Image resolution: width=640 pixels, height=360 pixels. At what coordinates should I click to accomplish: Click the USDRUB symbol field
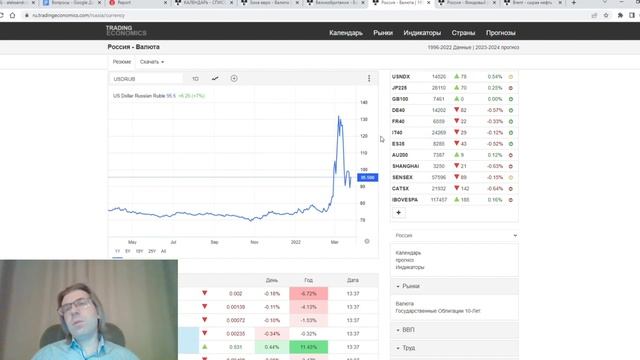tap(147, 79)
